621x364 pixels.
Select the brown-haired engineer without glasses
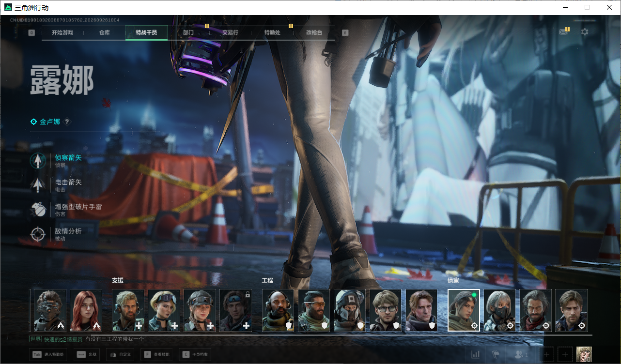pyautogui.click(x=421, y=310)
